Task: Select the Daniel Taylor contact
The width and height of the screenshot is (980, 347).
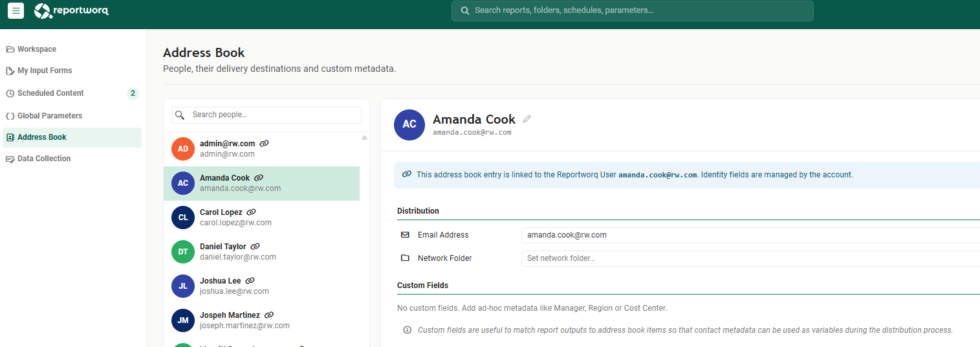Action: click(261, 252)
